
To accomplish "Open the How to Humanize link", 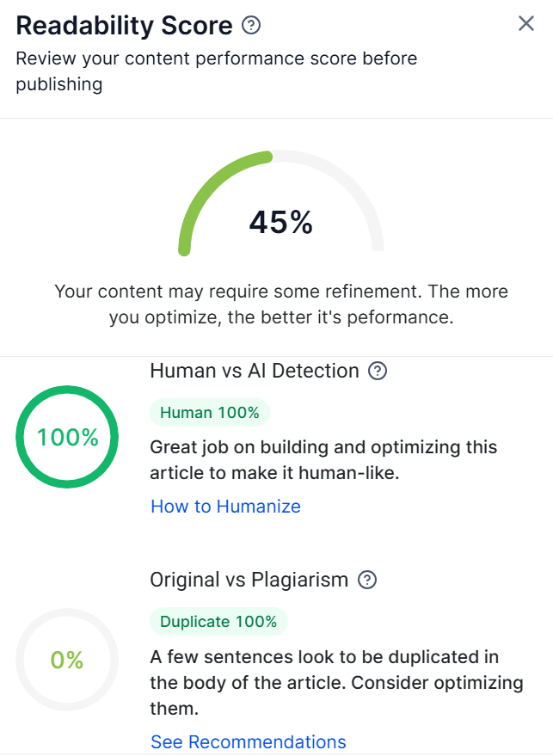I will coord(224,507).
